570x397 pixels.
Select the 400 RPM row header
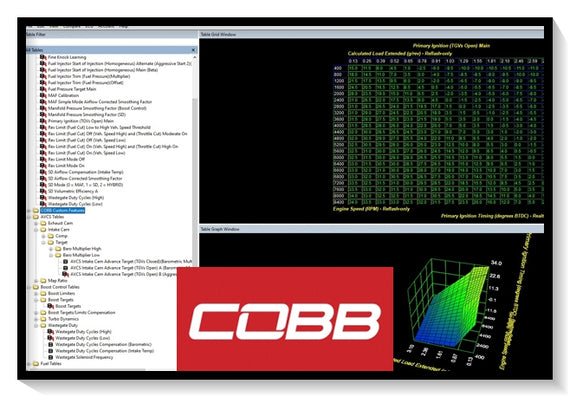[338, 68]
